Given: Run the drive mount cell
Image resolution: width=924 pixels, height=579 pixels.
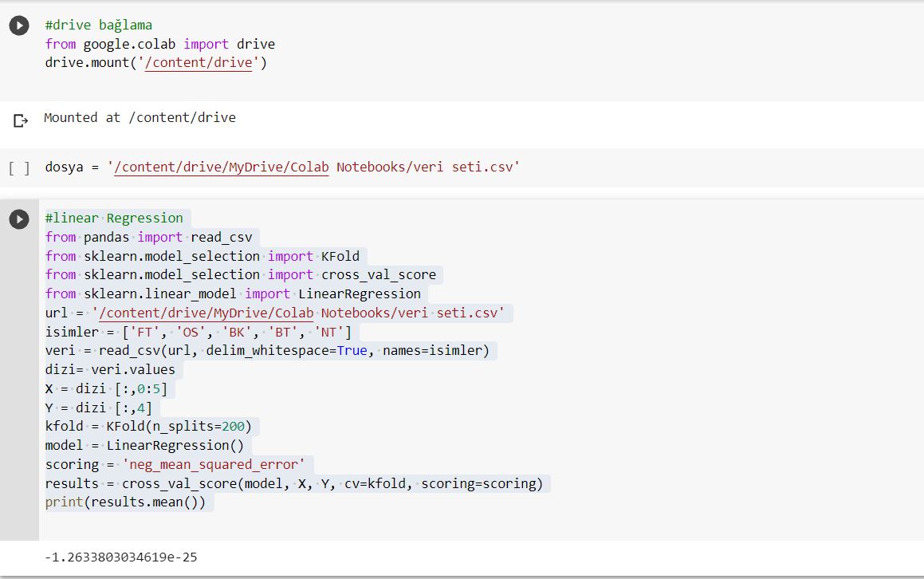Looking at the screenshot, I should tap(19, 26).
